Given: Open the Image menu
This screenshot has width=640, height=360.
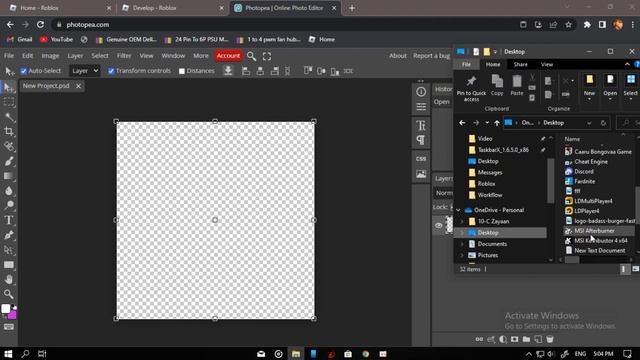Looking at the screenshot, I should (50, 56).
